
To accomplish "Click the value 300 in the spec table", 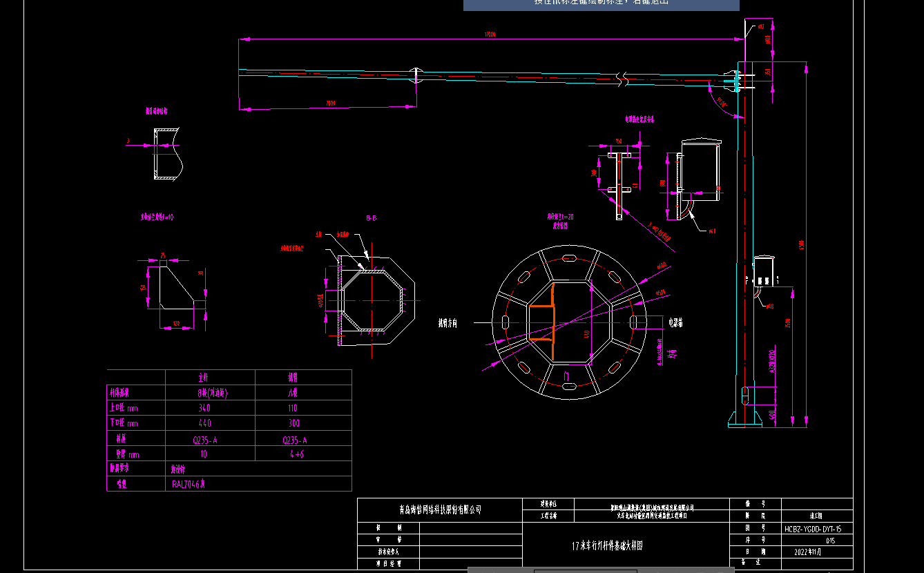I will click(294, 423).
